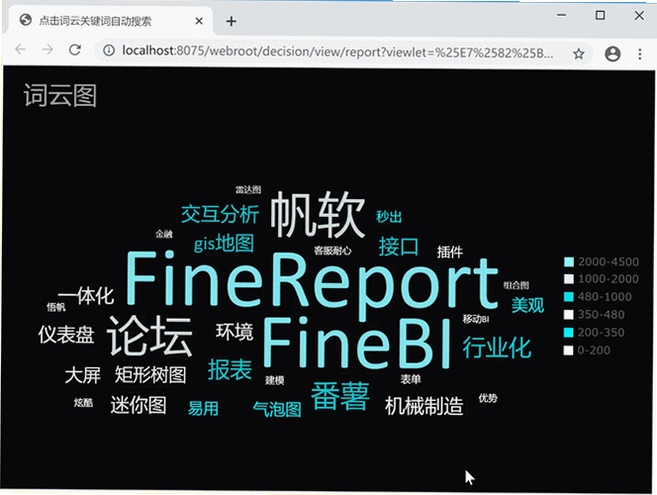Select the 机械制造 word
657x495 pixels.
point(424,406)
